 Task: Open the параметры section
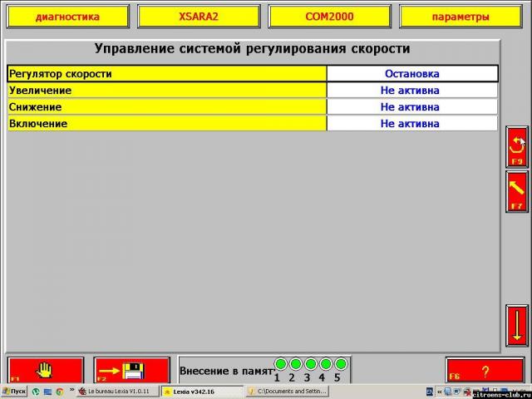pyautogui.click(x=461, y=17)
